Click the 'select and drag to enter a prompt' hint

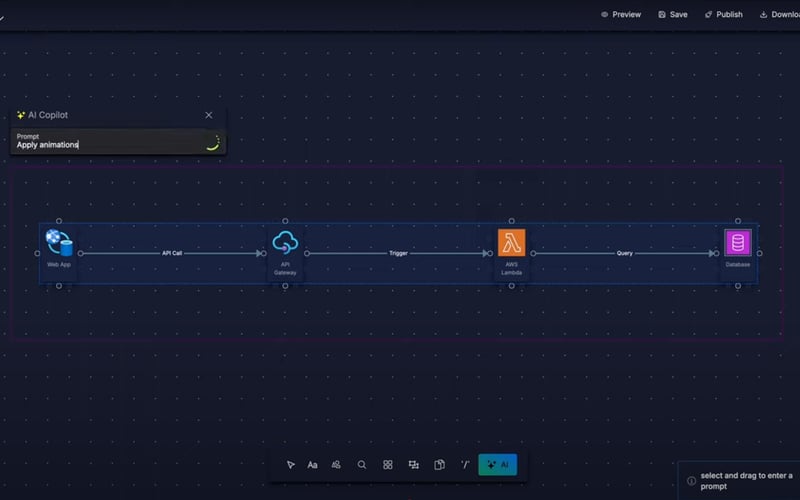pyautogui.click(x=746, y=481)
